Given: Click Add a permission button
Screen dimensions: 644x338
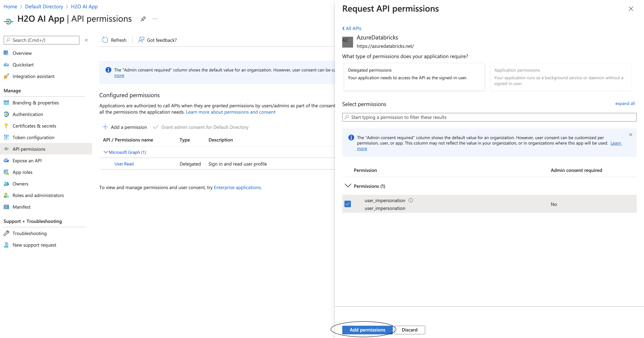Looking at the screenshot, I should point(124,127).
